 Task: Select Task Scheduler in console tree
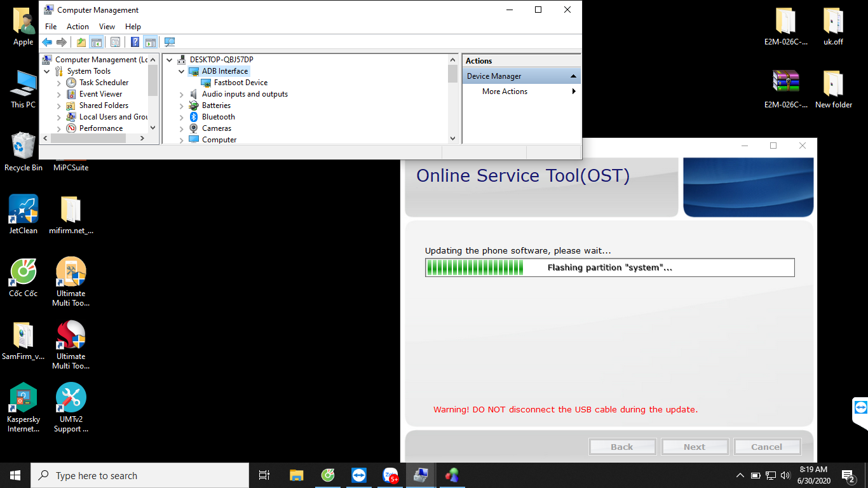pyautogui.click(x=104, y=83)
